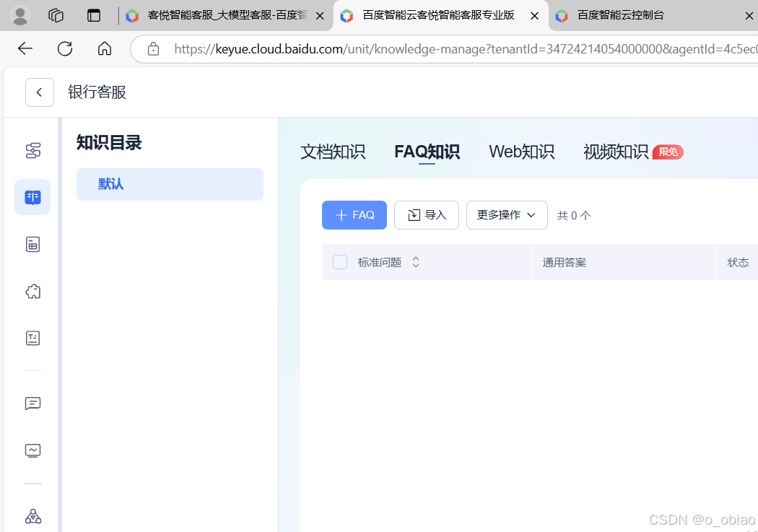Switch to the 文档知识 tab
Image resolution: width=758 pixels, height=532 pixels.
click(x=333, y=152)
